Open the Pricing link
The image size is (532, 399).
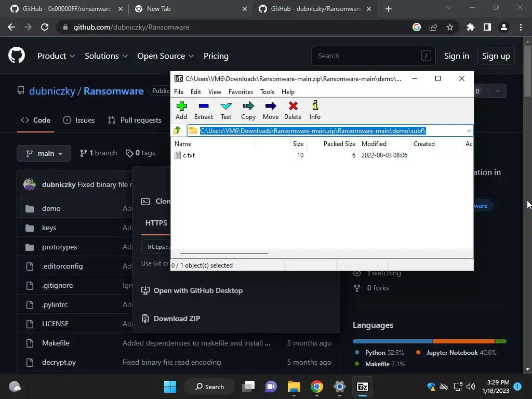[216, 56]
